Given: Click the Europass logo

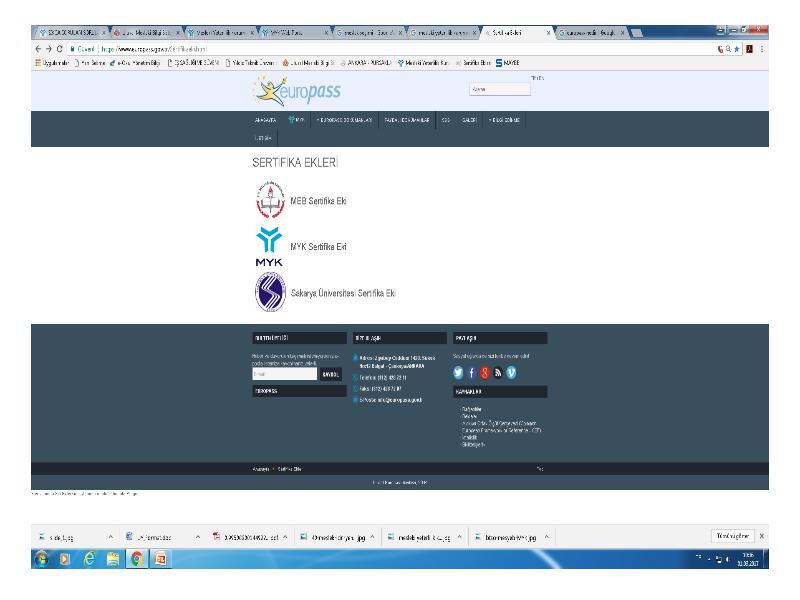Looking at the screenshot, I should [297, 91].
